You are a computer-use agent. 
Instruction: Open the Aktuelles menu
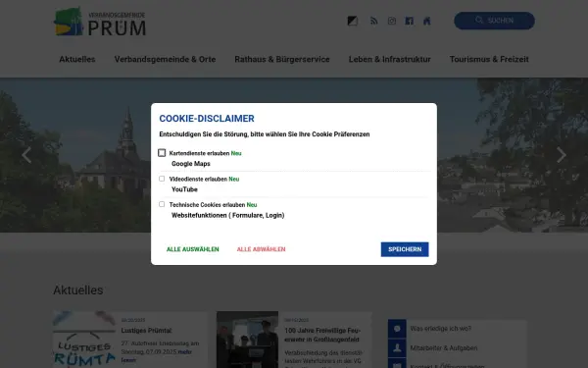(77, 59)
